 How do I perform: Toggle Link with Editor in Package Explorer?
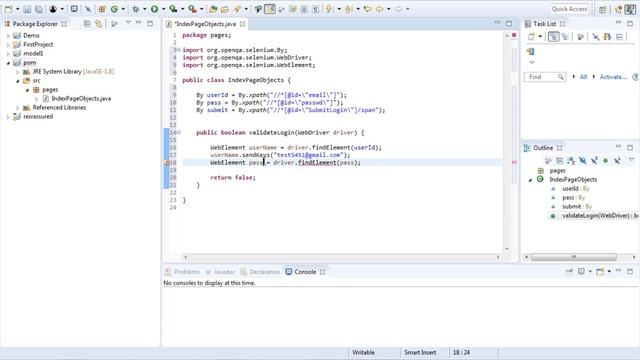point(98,24)
